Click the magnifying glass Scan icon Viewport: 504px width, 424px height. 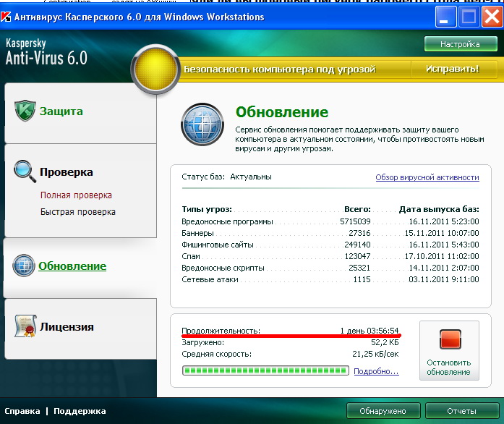click(25, 171)
